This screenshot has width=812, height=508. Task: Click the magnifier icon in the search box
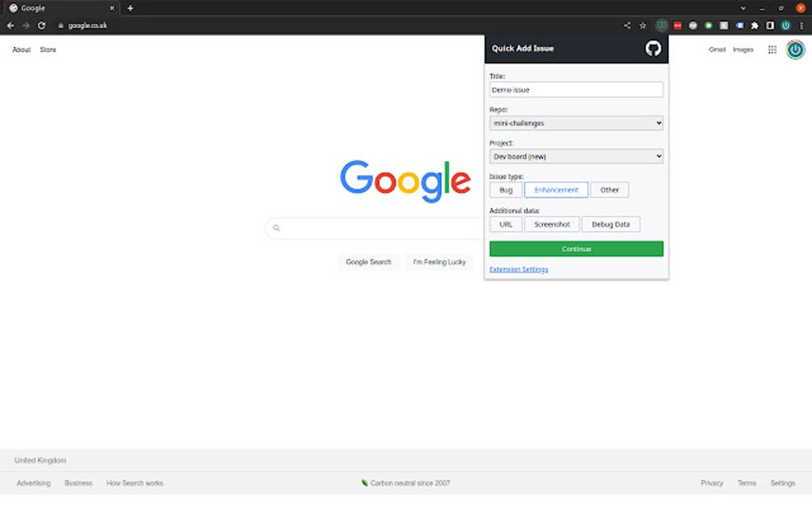pos(276,228)
